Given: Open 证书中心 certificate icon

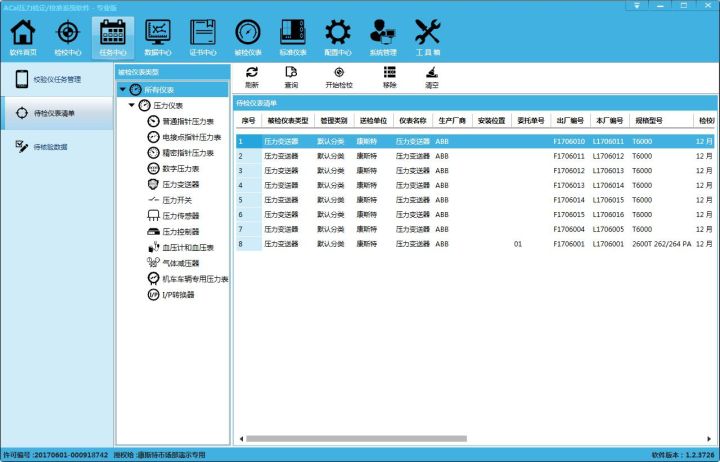Looking at the screenshot, I should pyautogui.click(x=203, y=37).
